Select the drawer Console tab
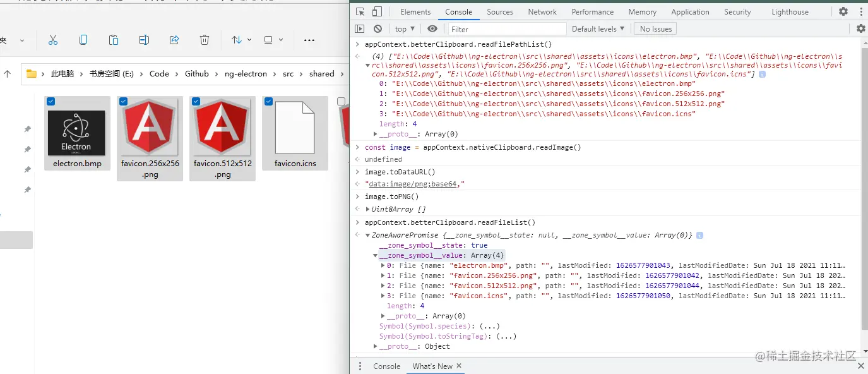868x374 pixels. (x=386, y=366)
